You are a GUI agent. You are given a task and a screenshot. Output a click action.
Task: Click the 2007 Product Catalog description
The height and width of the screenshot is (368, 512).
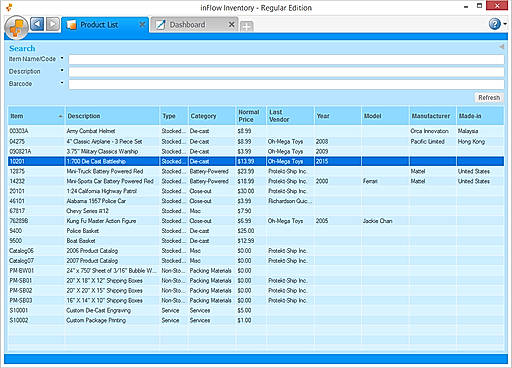[92, 261]
